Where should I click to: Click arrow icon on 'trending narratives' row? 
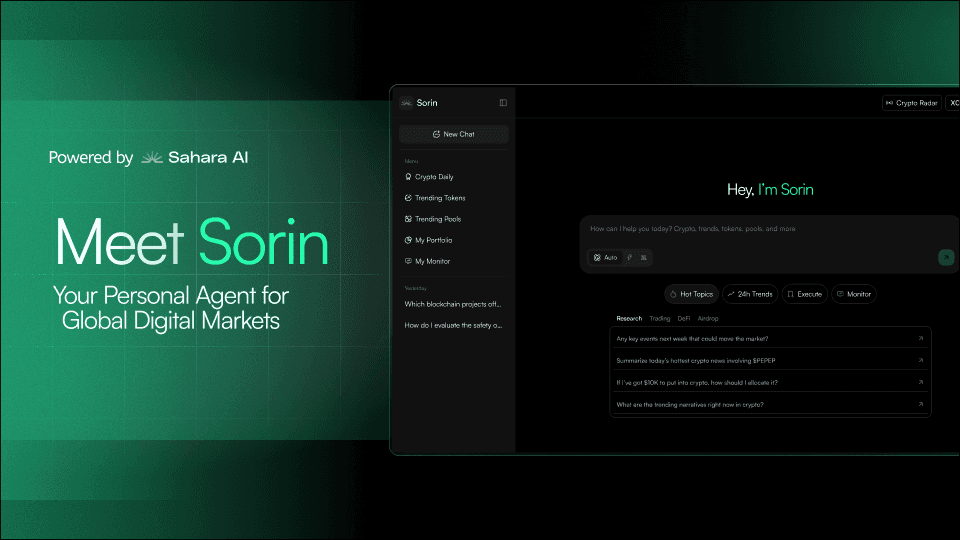click(920, 404)
